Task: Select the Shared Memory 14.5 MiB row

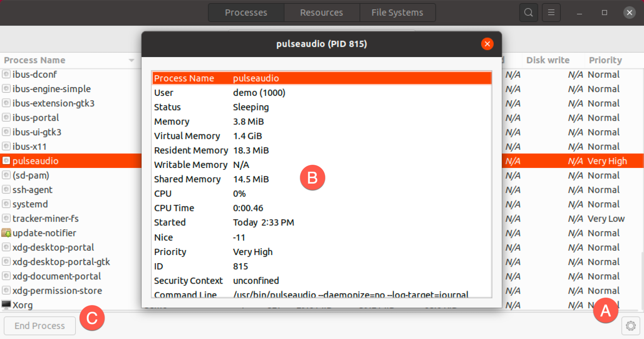Action: pyautogui.click(x=322, y=179)
